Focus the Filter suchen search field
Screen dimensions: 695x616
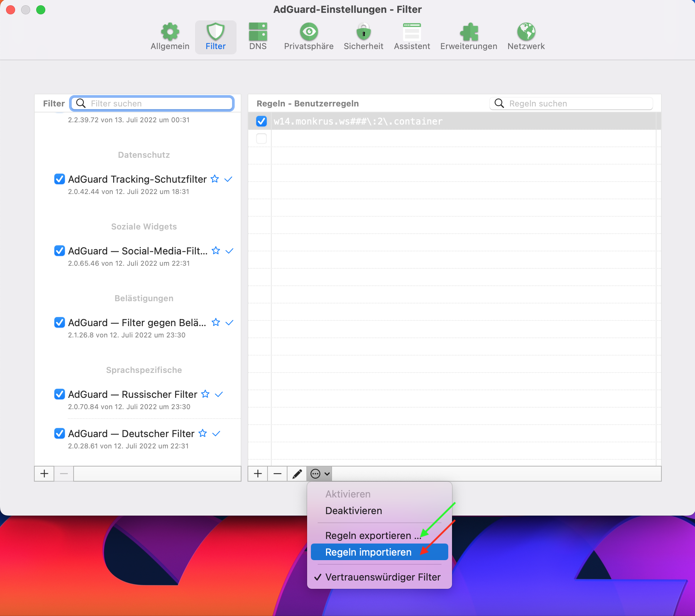(x=152, y=103)
